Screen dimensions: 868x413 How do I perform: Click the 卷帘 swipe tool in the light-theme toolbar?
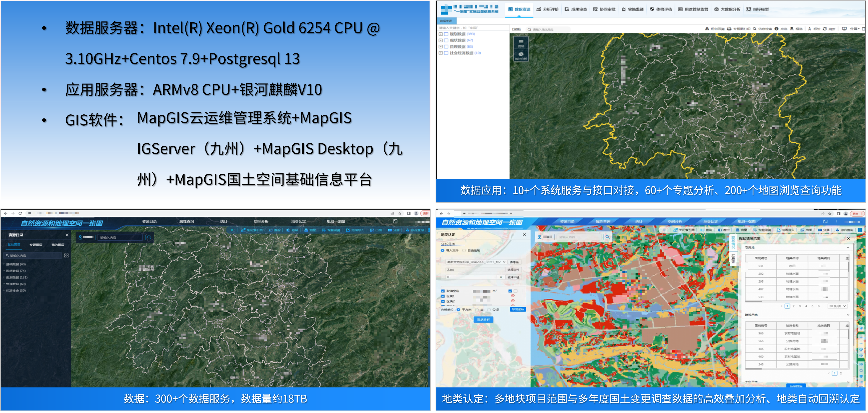point(724,230)
